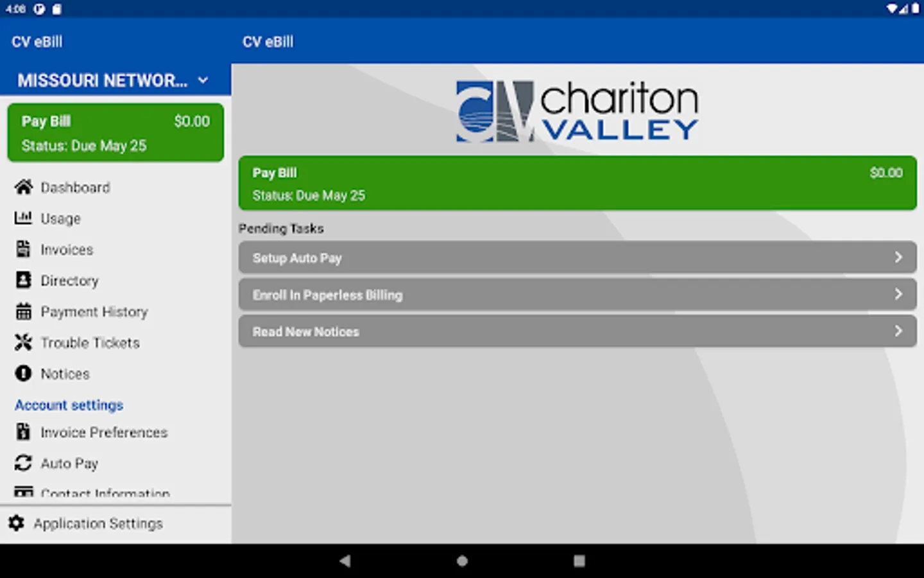Select the Trouble Tickets tools icon
This screenshot has width=924, height=578.
[23, 342]
